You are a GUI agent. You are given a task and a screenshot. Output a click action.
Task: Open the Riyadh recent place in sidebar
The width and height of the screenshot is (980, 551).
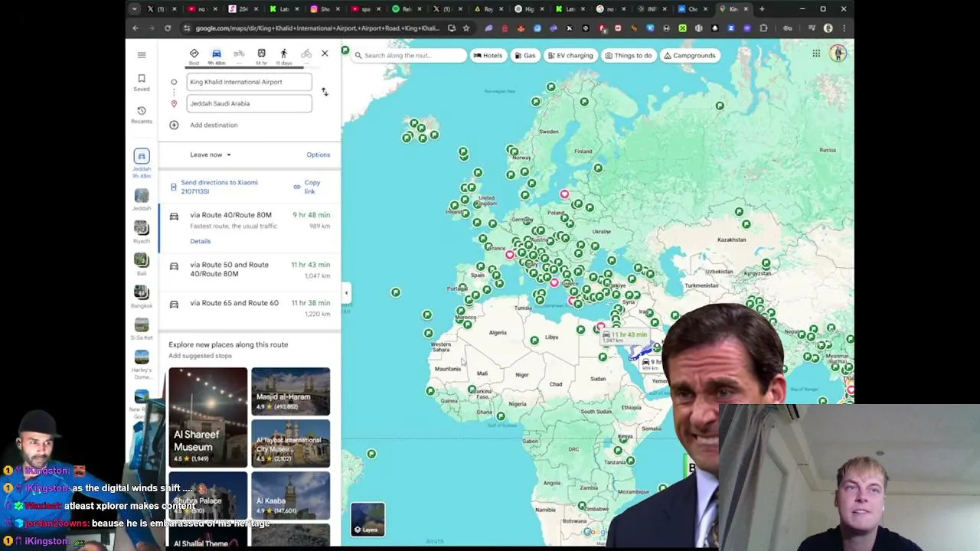[142, 233]
